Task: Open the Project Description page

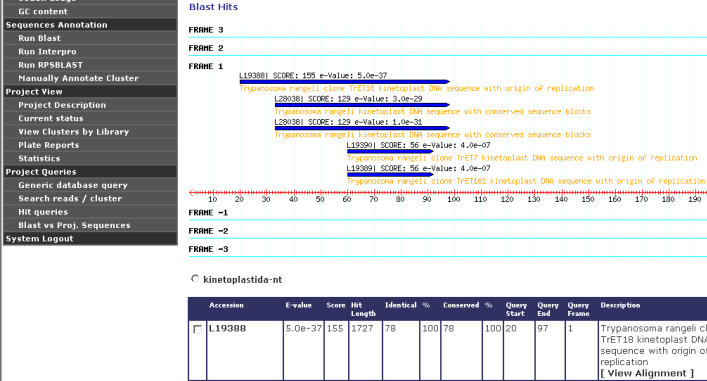Action: tap(62, 105)
